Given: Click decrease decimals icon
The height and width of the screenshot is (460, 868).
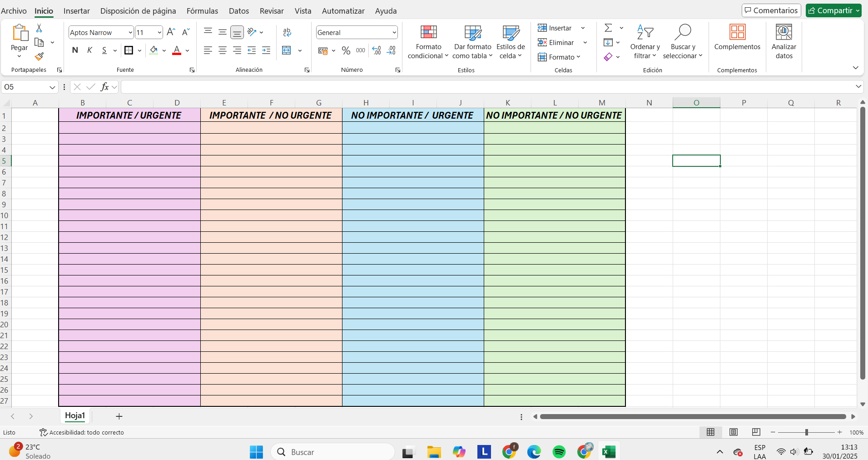Looking at the screenshot, I should pyautogui.click(x=391, y=50).
